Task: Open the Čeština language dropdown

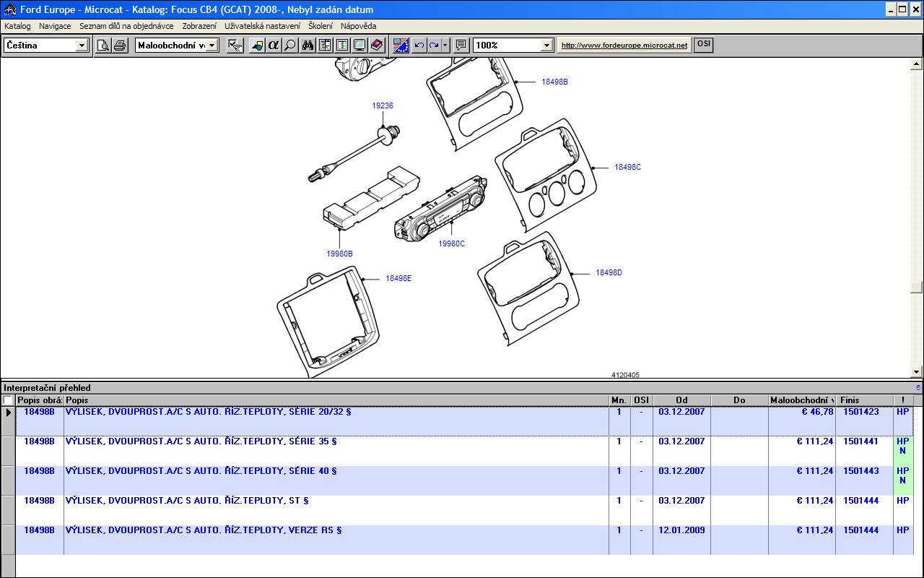Action: pyautogui.click(x=82, y=46)
